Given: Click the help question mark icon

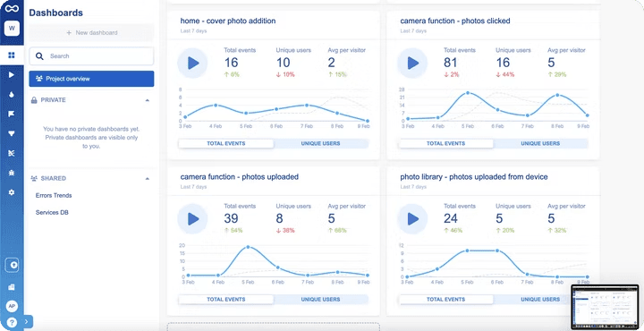Looking at the screenshot, I should pyautogui.click(x=12, y=322).
